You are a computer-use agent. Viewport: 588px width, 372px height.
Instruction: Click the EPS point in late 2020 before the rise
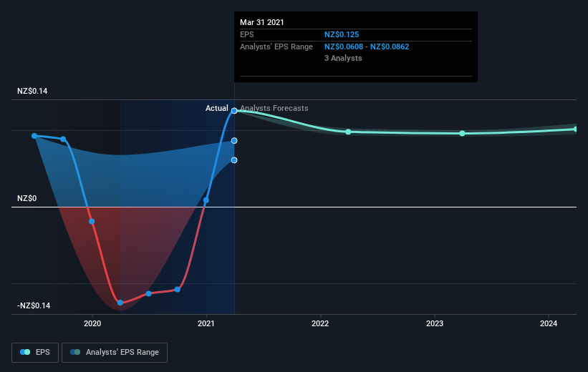point(178,290)
